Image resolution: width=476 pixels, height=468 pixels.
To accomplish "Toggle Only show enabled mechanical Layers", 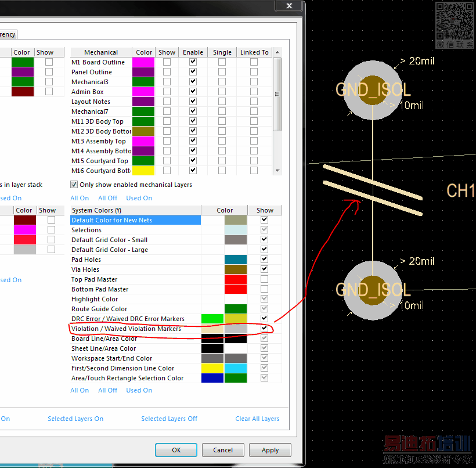I will (x=74, y=184).
